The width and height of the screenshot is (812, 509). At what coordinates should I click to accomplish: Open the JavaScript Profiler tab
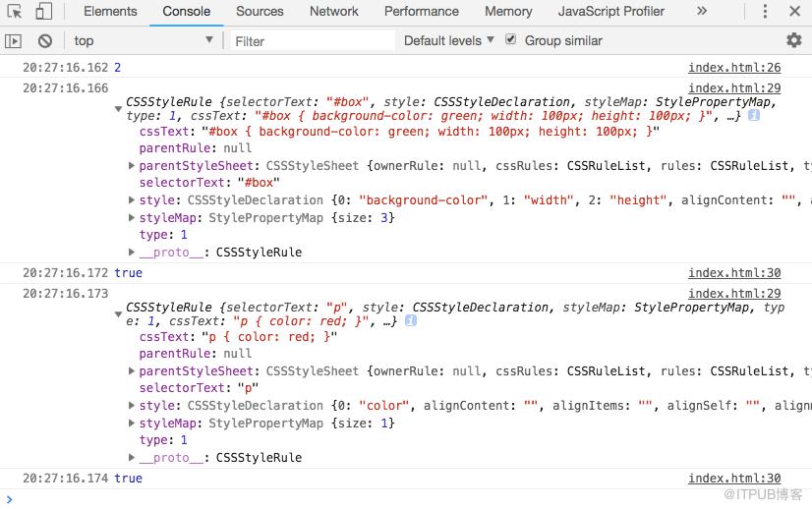611,12
